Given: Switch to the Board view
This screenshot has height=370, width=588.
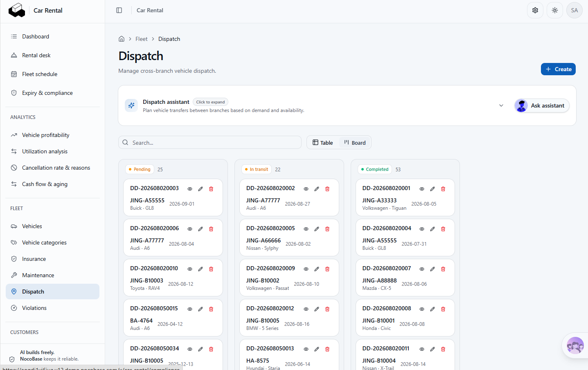Looking at the screenshot, I should coord(355,142).
